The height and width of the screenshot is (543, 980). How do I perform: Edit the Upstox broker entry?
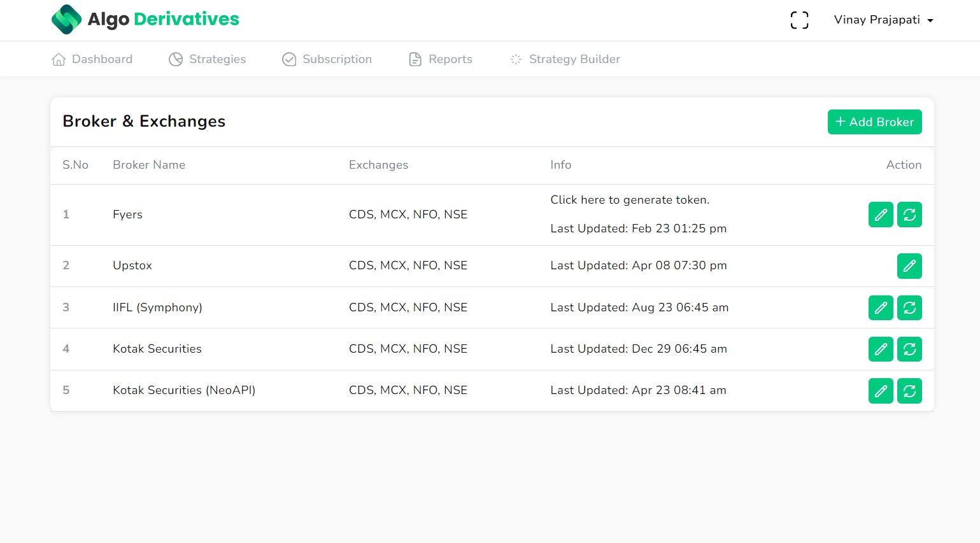(x=909, y=266)
